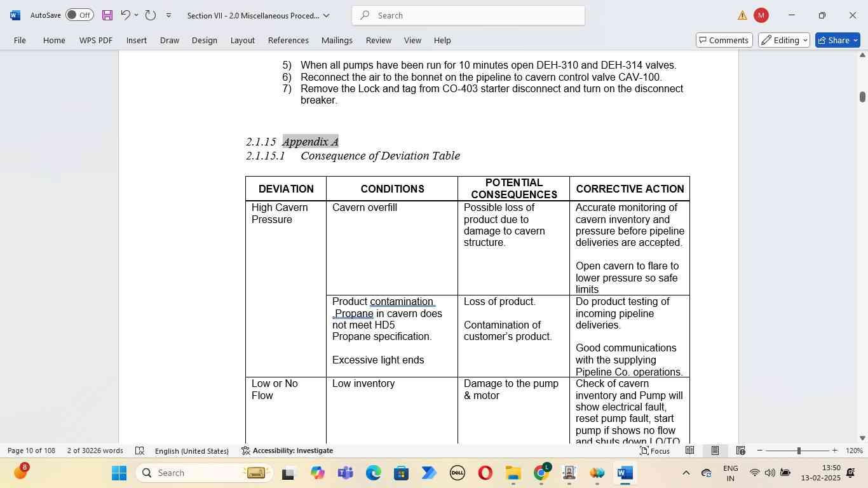This screenshot has height=488, width=868.
Task: Click the Comments button
Action: 724,40
